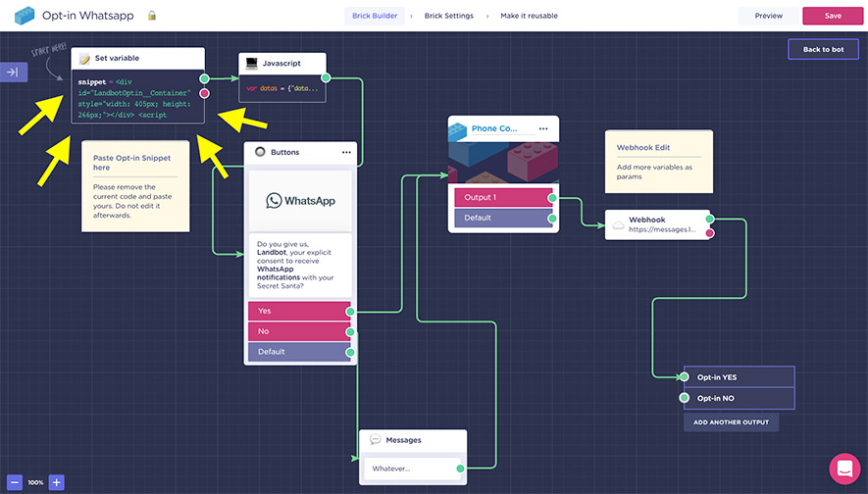Image resolution: width=868 pixels, height=494 pixels.
Task: Select Default row in Phone block
Action: click(x=503, y=218)
